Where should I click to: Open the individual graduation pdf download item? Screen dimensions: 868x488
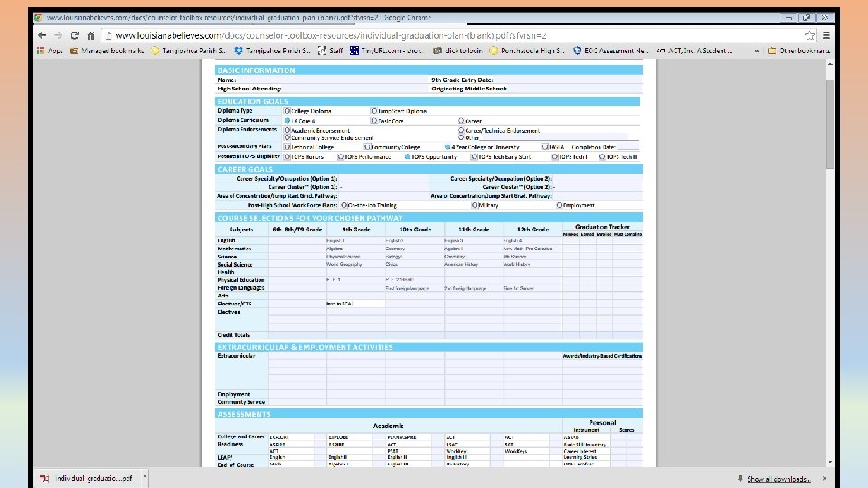[87, 478]
